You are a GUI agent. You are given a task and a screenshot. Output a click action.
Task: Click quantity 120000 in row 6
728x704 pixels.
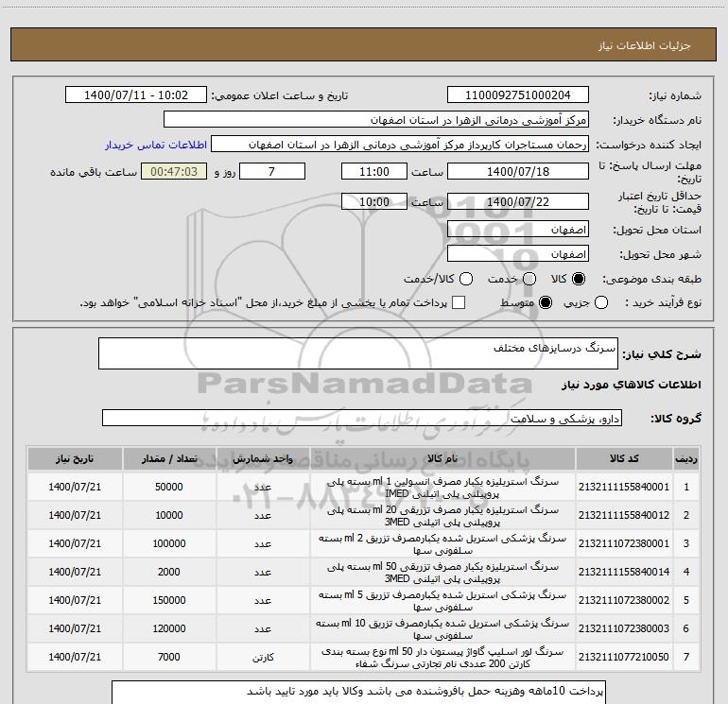click(x=169, y=628)
